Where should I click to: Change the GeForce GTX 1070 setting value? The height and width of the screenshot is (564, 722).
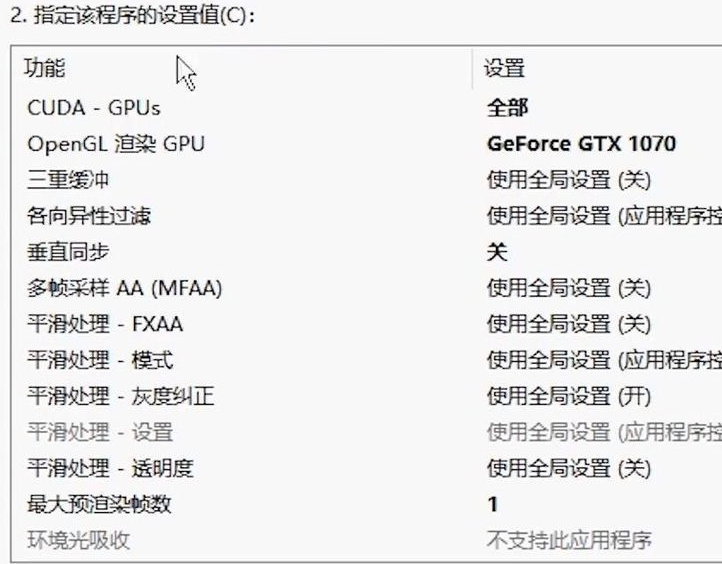[x=582, y=144]
